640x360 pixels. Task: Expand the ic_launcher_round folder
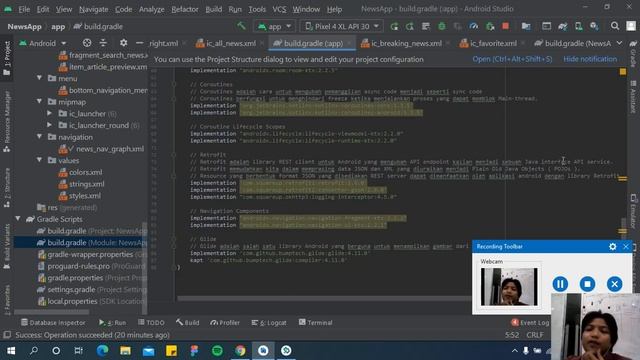pos(49,125)
